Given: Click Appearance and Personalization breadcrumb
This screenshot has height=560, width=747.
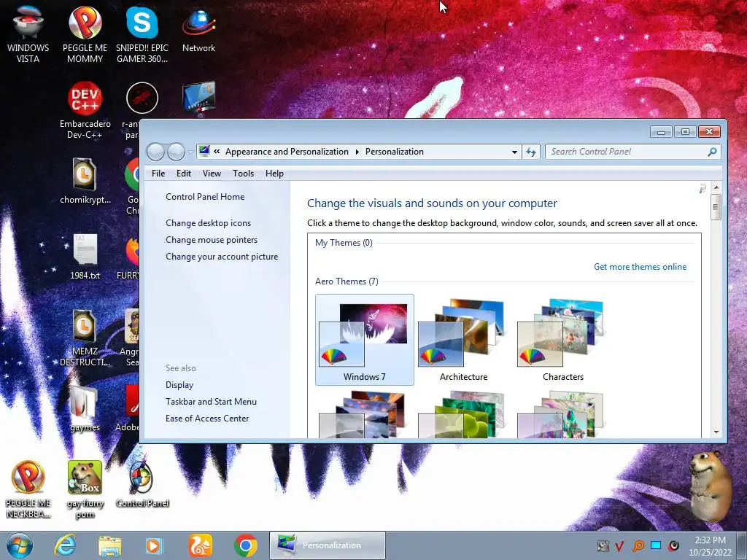Looking at the screenshot, I should coord(287,152).
